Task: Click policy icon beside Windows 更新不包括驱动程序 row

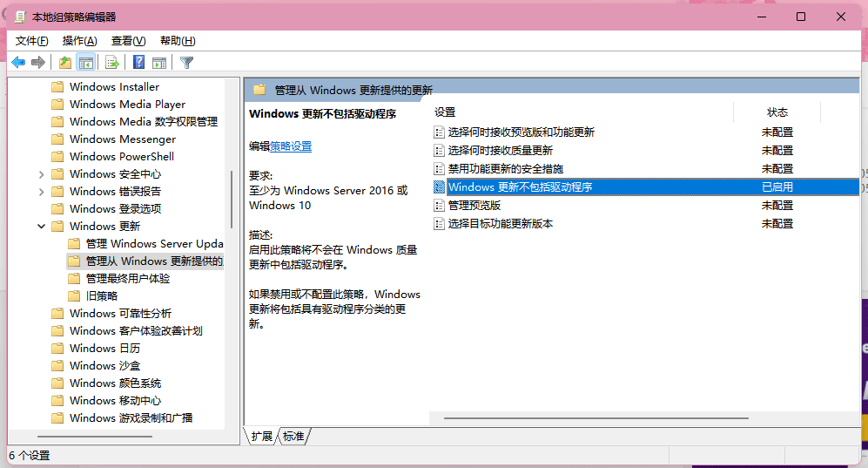Action: point(439,187)
